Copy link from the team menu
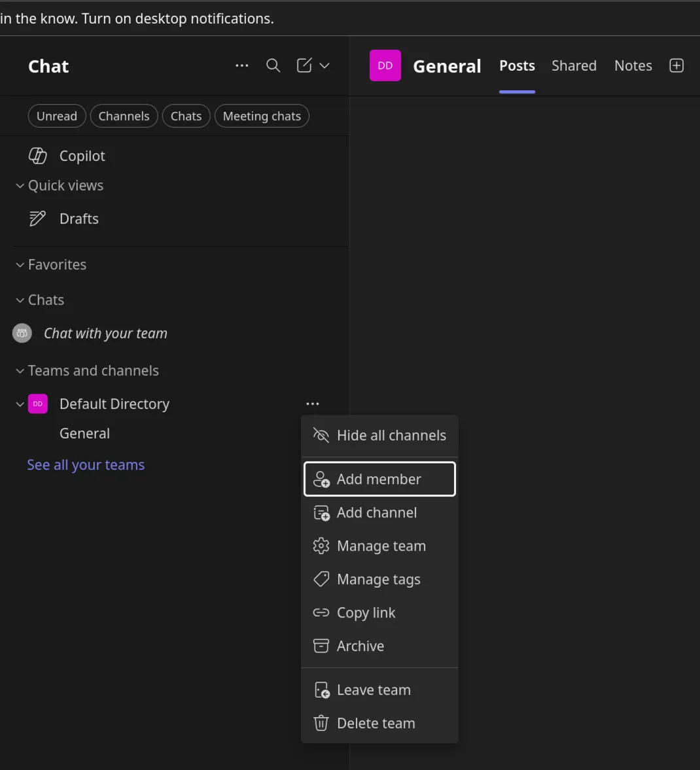This screenshot has width=700, height=770. [379, 612]
